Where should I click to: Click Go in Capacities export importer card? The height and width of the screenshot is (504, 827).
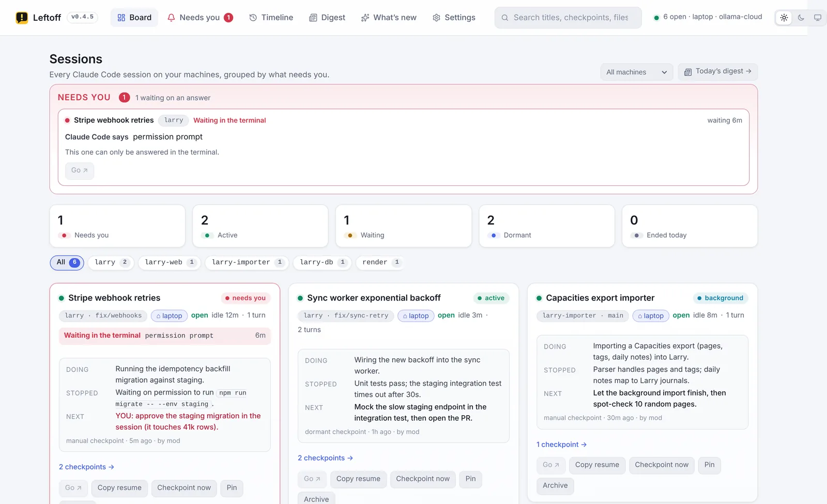click(x=551, y=465)
